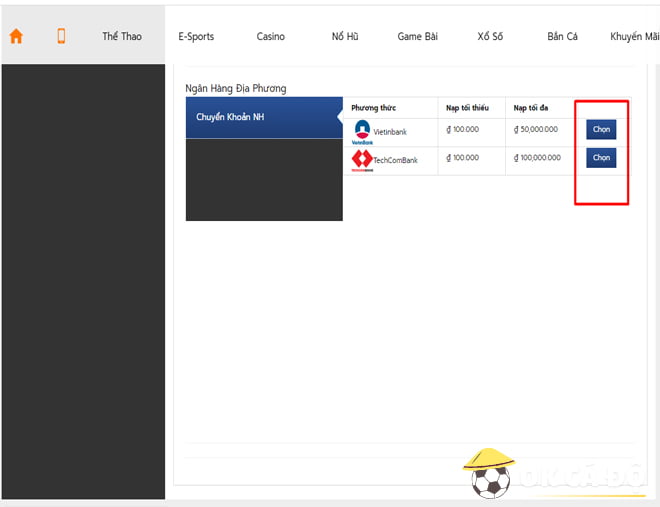Viewport: 660px width, 507px height.
Task: Click the orange home icon
Action: pyautogui.click(x=16, y=36)
